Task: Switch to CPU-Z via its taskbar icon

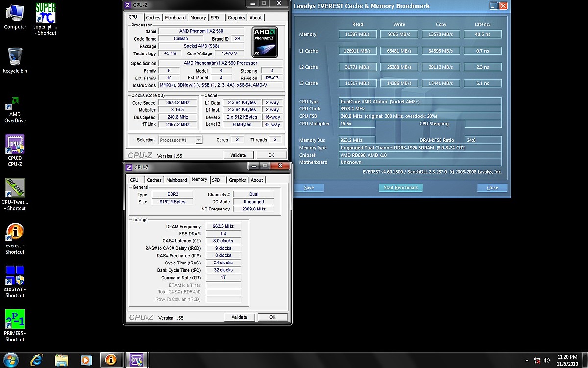Action: [137, 360]
